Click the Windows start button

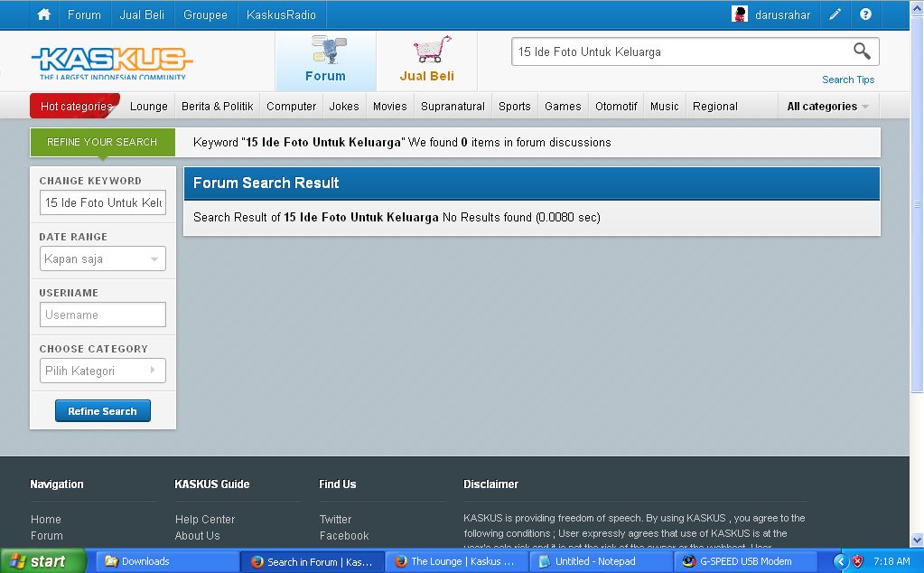point(43,561)
